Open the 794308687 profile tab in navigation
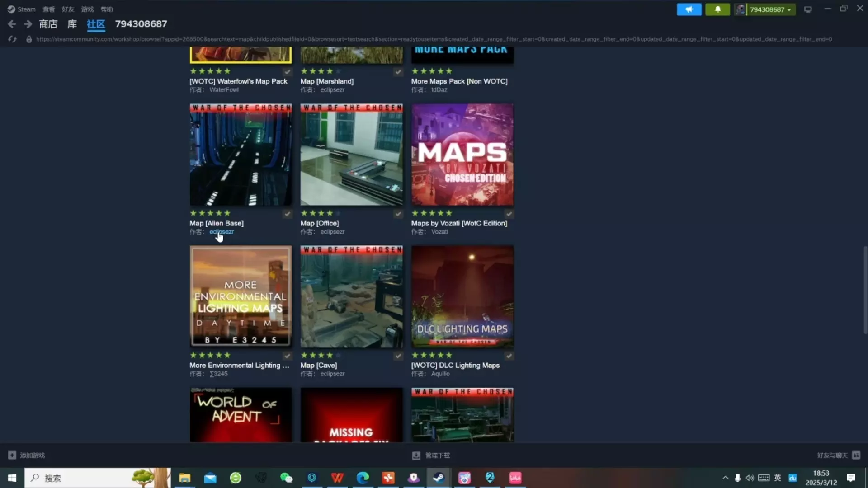This screenshot has height=488, width=868. coord(141,24)
